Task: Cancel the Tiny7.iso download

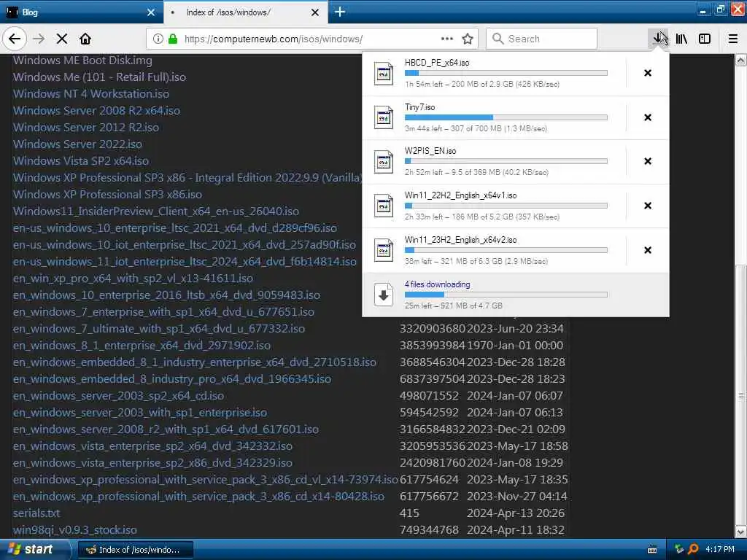Action: (x=648, y=117)
